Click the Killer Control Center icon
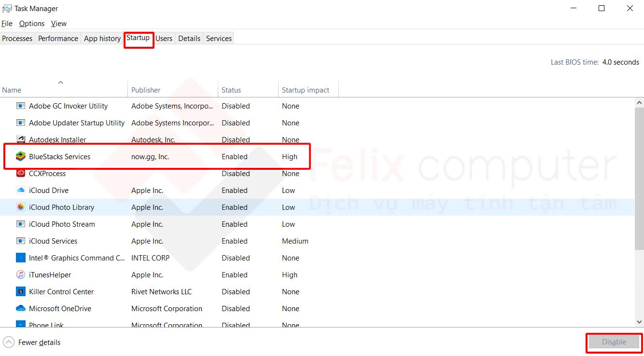644x356 pixels. click(x=20, y=292)
